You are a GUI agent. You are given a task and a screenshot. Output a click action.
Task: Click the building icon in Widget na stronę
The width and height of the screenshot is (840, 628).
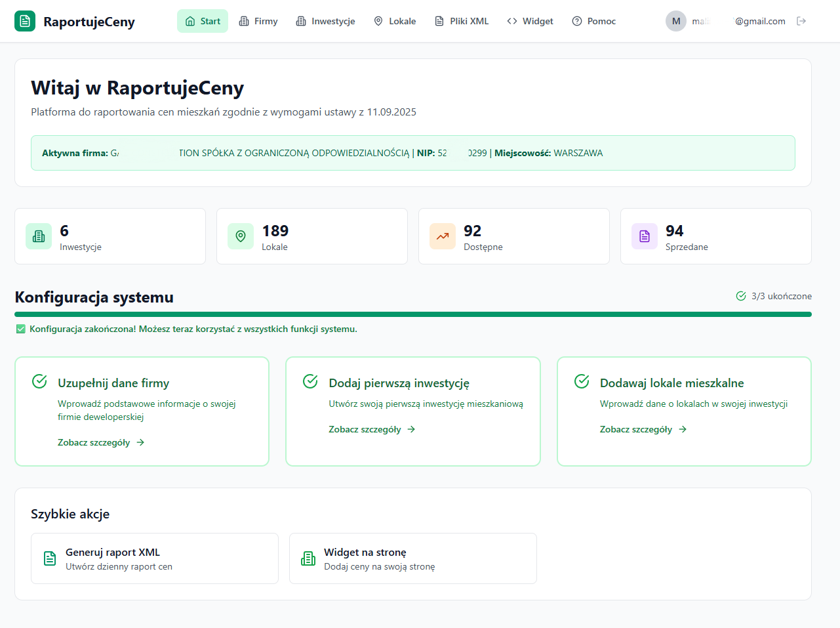point(308,558)
